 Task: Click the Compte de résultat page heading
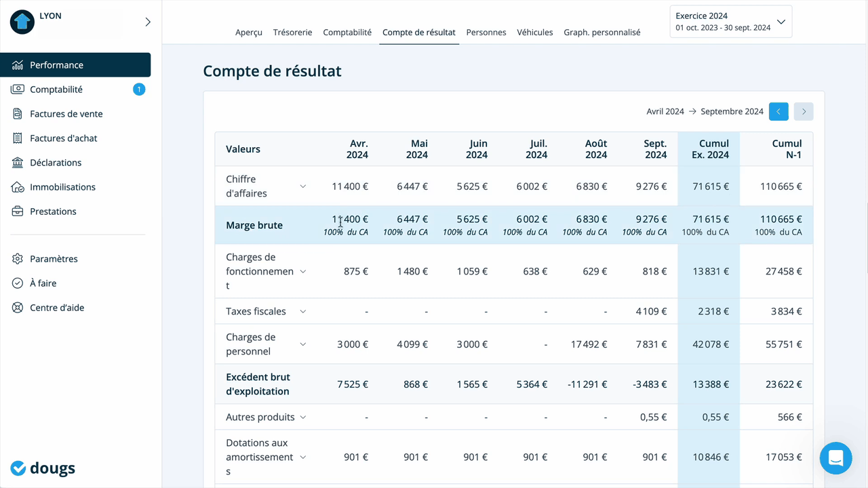coord(272,71)
